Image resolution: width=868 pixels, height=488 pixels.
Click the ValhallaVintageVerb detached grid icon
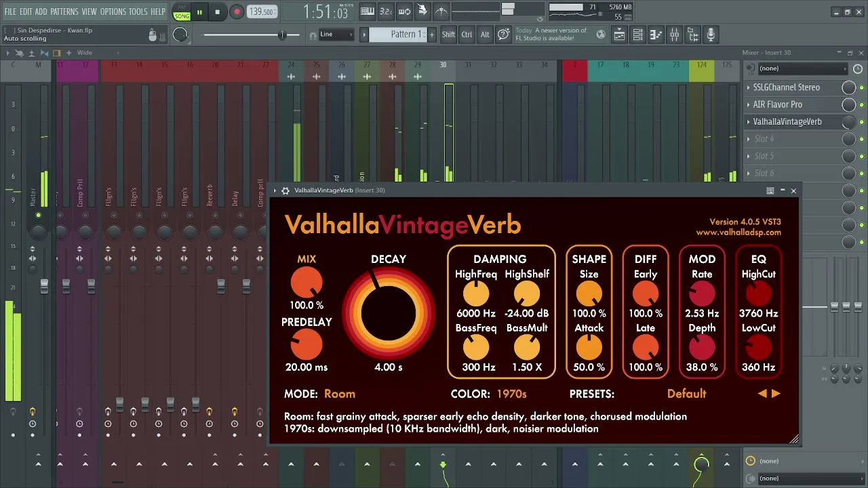(770, 190)
